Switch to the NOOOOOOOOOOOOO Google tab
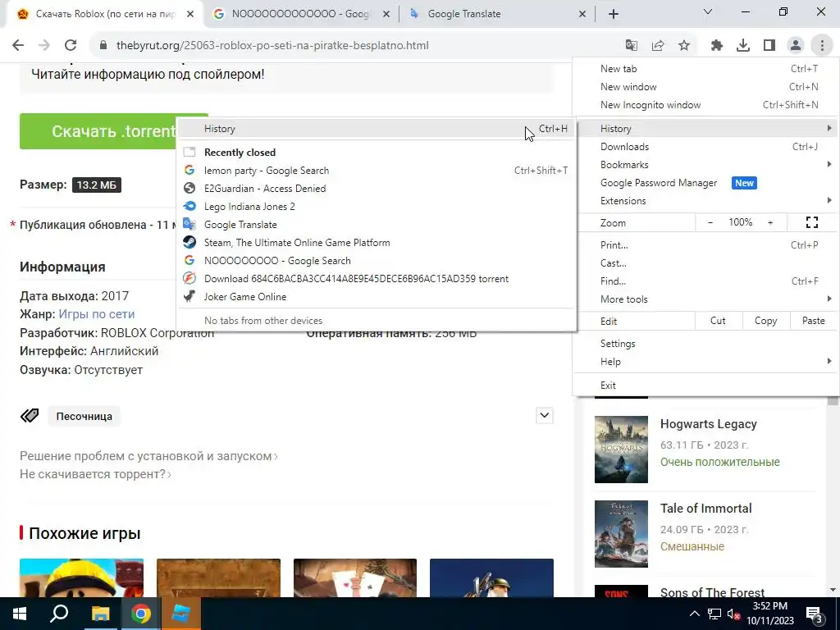The height and width of the screenshot is (630, 840). pos(300,14)
